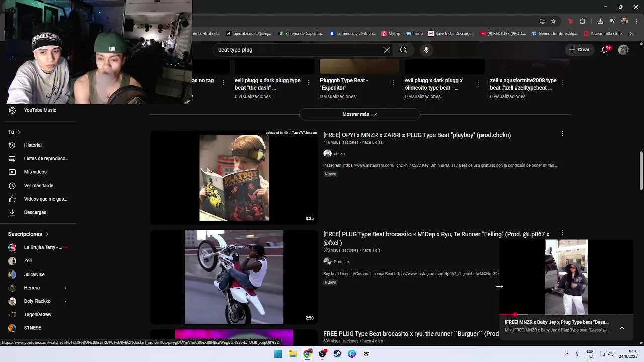Open the 'ojedafacuu2.0' TikTok bookmark
Viewport: 644px width, 362px height.
249,34
